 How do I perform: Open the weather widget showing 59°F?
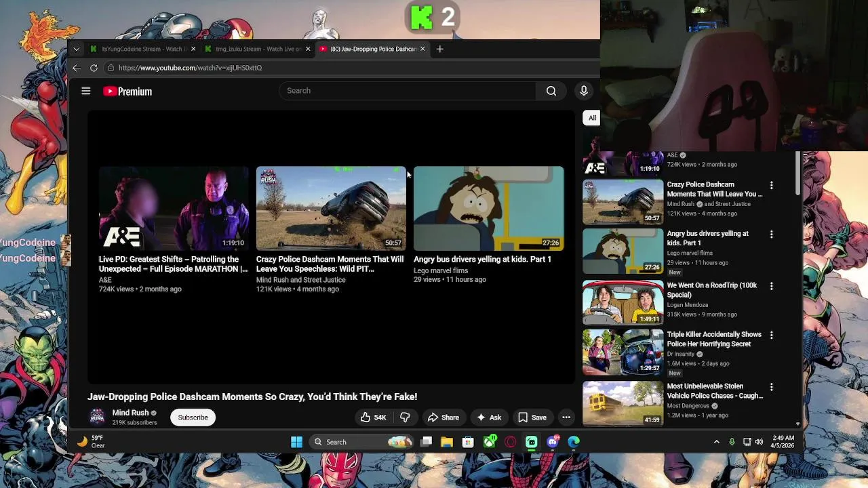(91, 442)
